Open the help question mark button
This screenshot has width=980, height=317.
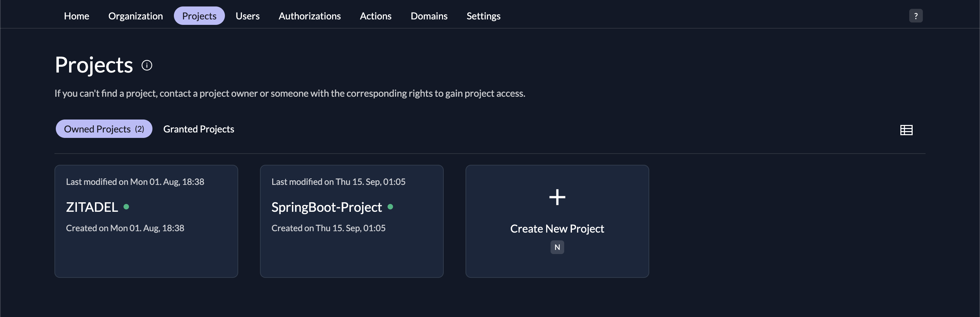pos(916,16)
